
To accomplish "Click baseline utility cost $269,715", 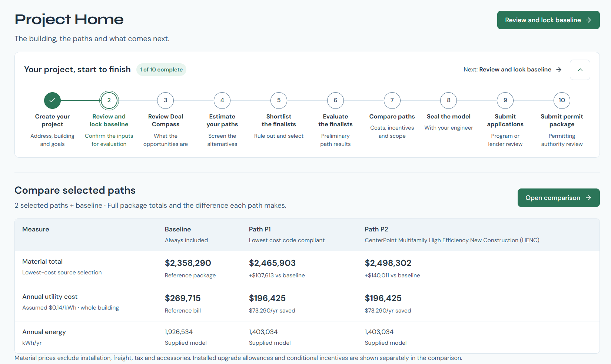I will (183, 298).
